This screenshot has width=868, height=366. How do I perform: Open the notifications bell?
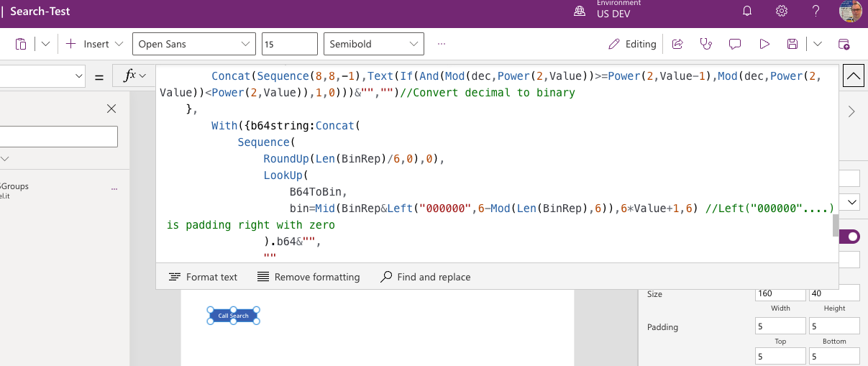coord(747,12)
